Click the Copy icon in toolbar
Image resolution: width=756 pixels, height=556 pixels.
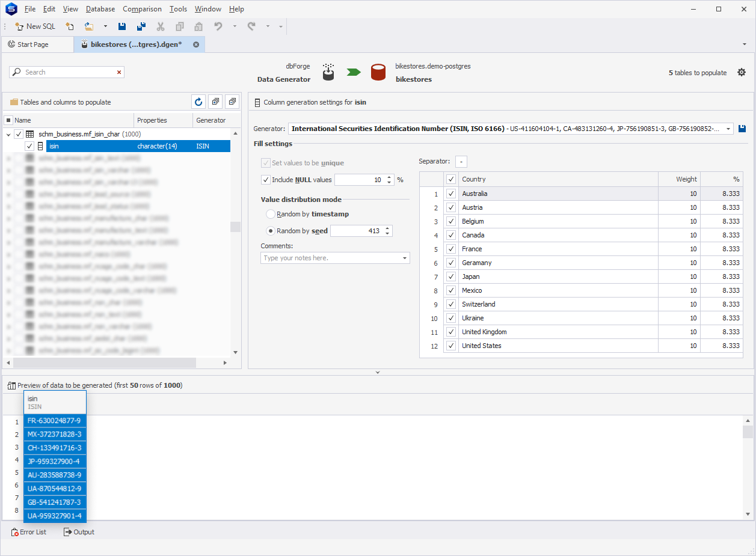tap(179, 26)
